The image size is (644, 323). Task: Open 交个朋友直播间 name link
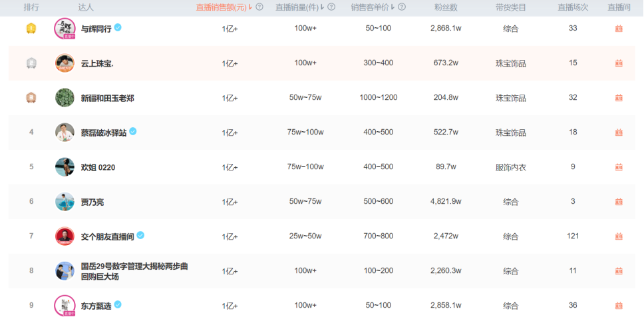click(x=107, y=237)
